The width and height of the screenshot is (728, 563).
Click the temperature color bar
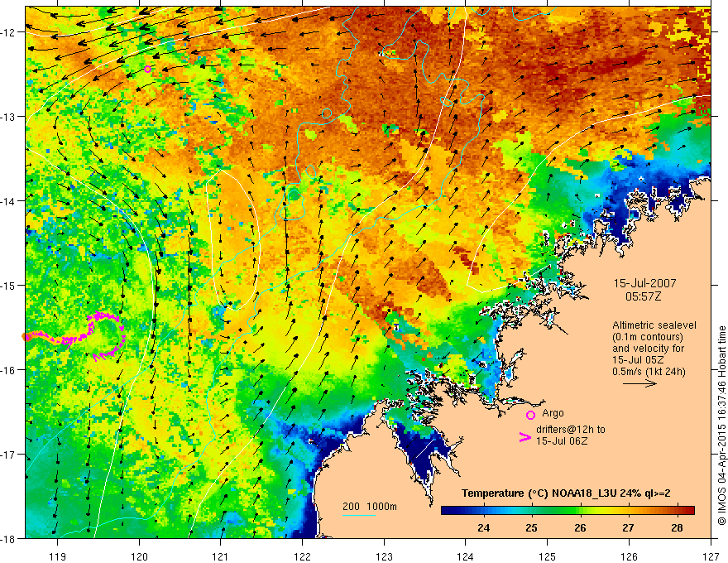point(568,511)
